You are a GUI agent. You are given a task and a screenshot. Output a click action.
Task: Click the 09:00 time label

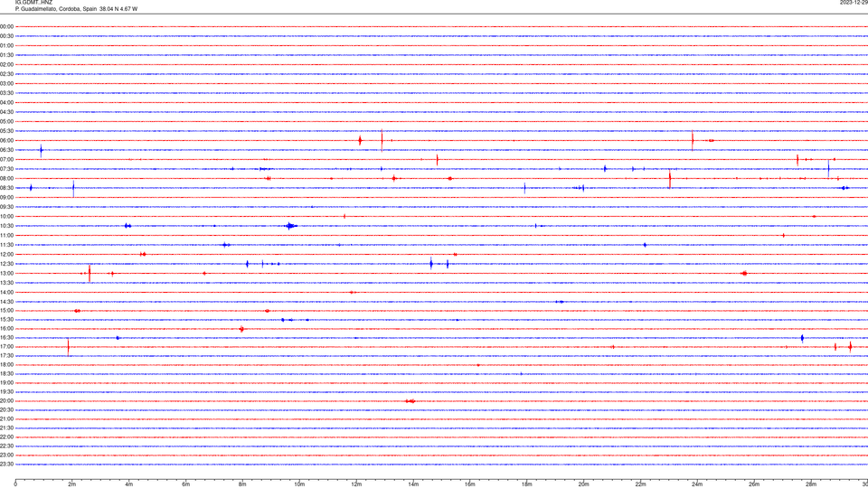tap(6, 198)
